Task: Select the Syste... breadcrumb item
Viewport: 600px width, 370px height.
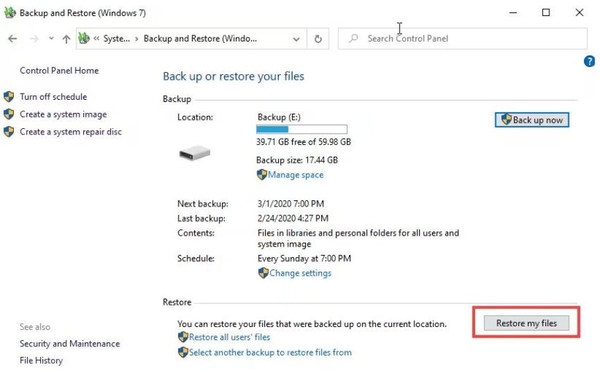Action: 117,39
